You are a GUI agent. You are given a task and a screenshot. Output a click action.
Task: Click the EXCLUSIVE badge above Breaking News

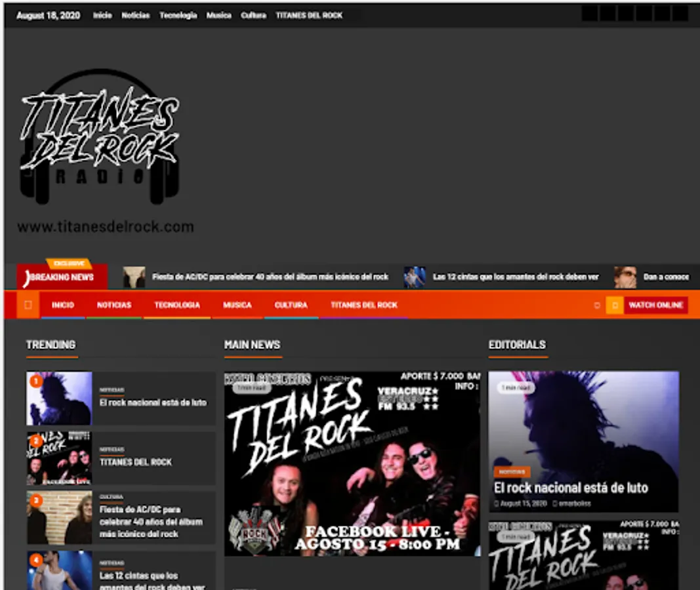coord(69,263)
